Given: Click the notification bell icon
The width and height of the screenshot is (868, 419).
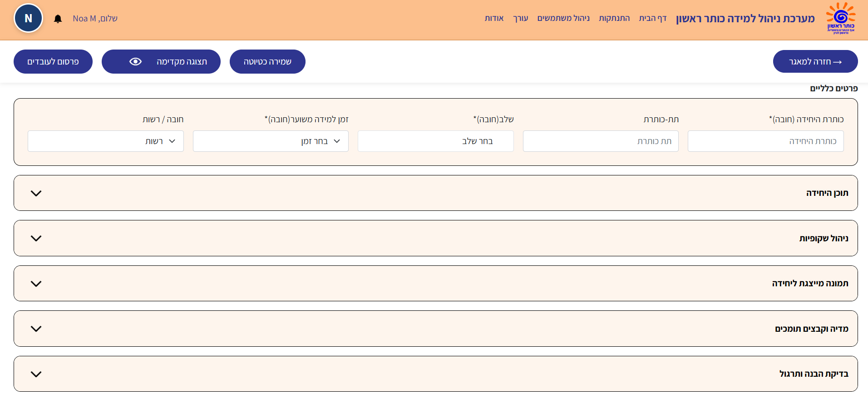Looking at the screenshot, I should click(58, 19).
